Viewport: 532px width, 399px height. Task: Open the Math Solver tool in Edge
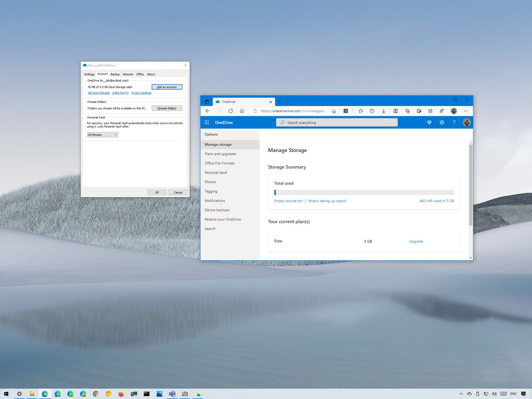point(395,111)
